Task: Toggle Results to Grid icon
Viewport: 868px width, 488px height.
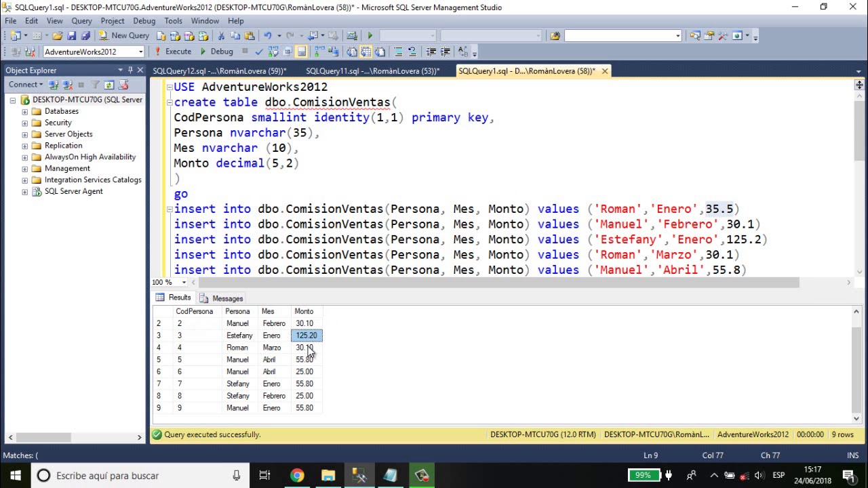Action: coord(366,52)
